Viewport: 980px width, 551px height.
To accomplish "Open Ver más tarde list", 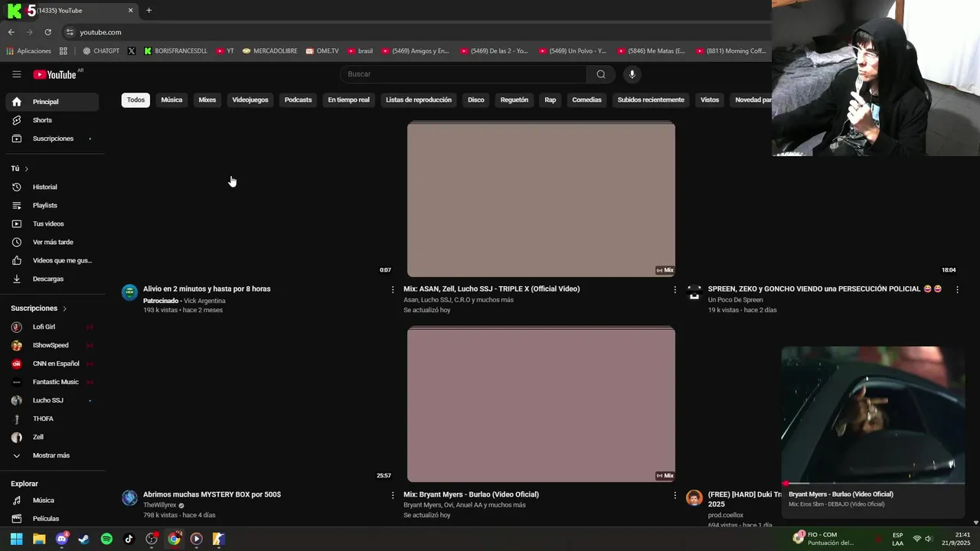I will (52, 242).
